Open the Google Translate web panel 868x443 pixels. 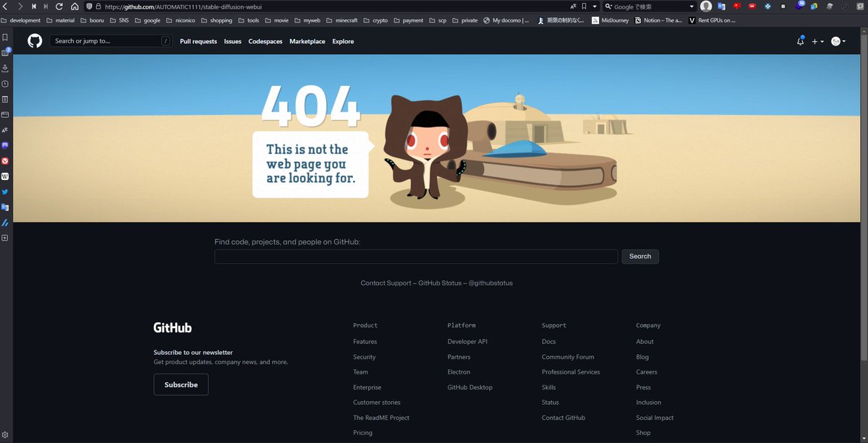(x=5, y=207)
